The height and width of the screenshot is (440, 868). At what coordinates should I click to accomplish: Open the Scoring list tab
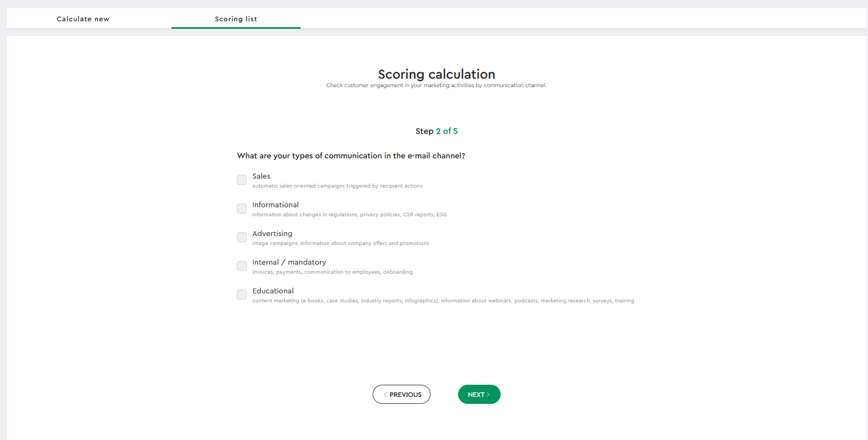pos(236,19)
